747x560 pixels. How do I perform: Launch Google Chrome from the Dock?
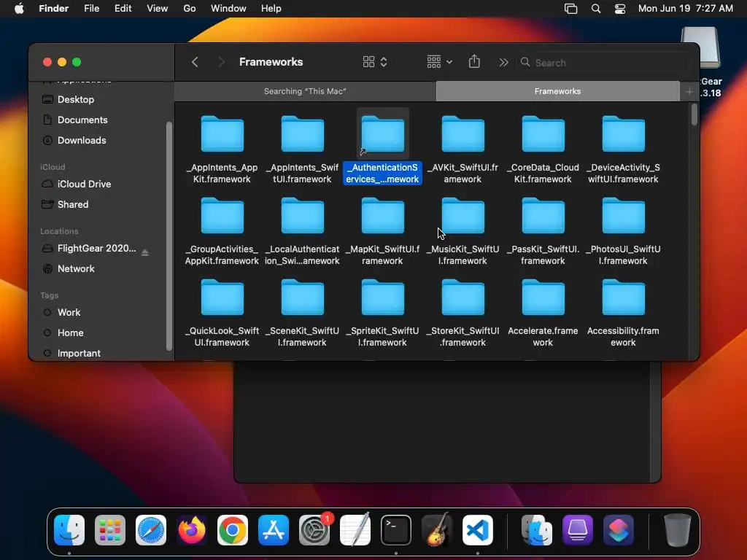point(233,530)
